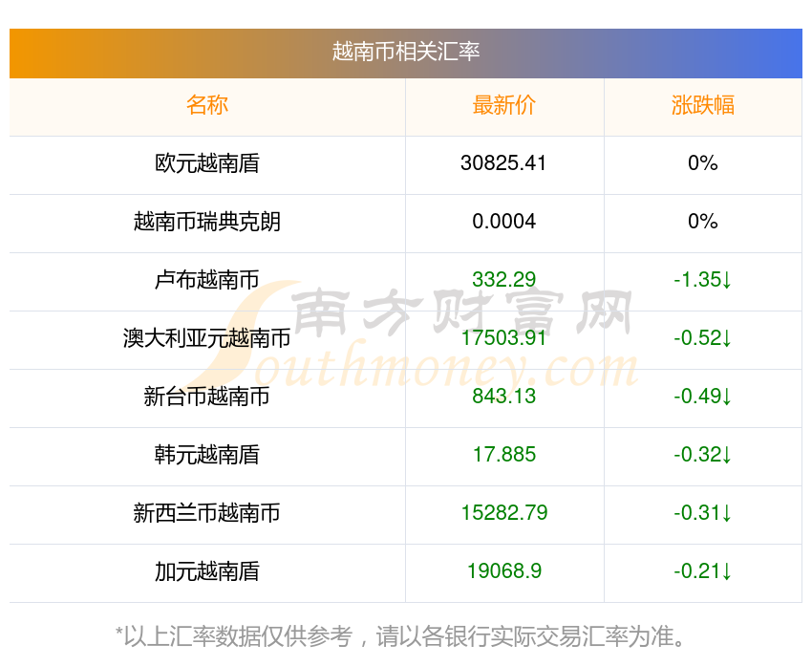Click the price 30825.41

click(503, 163)
